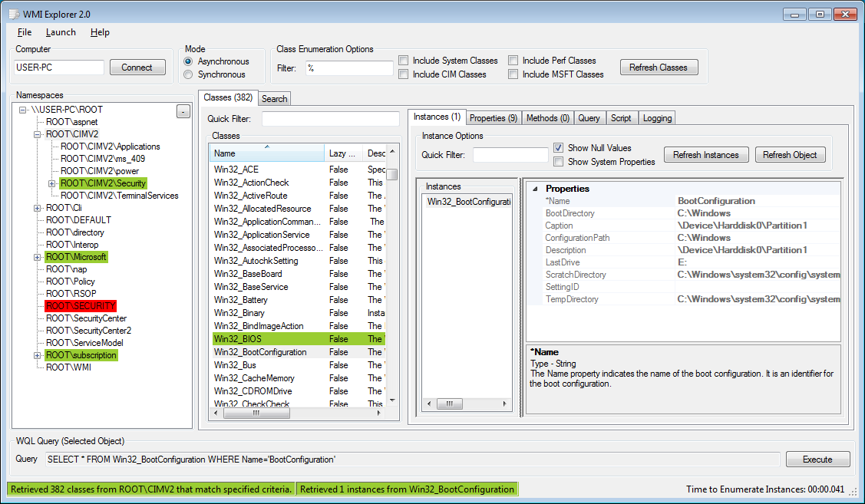The width and height of the screenshot is (865, 504).
Task: Collapse namespace tree with the minus button
Action: [183, 111]
